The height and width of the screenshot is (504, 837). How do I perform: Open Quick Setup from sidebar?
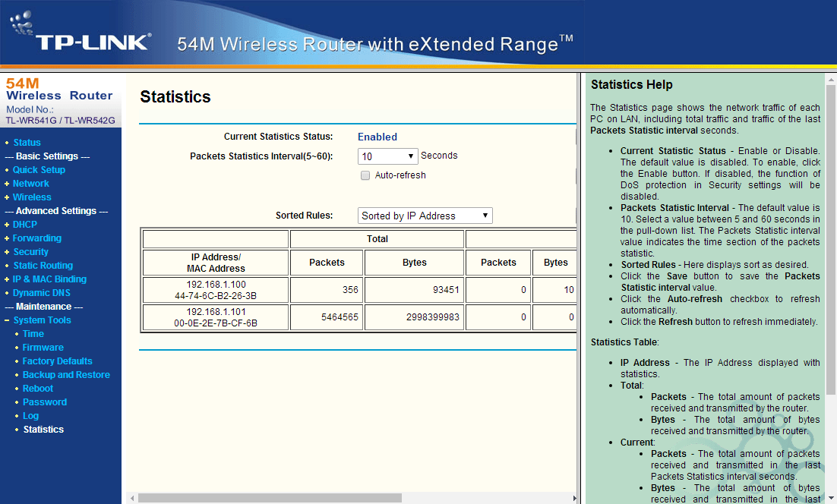click(x=39, y=170)
